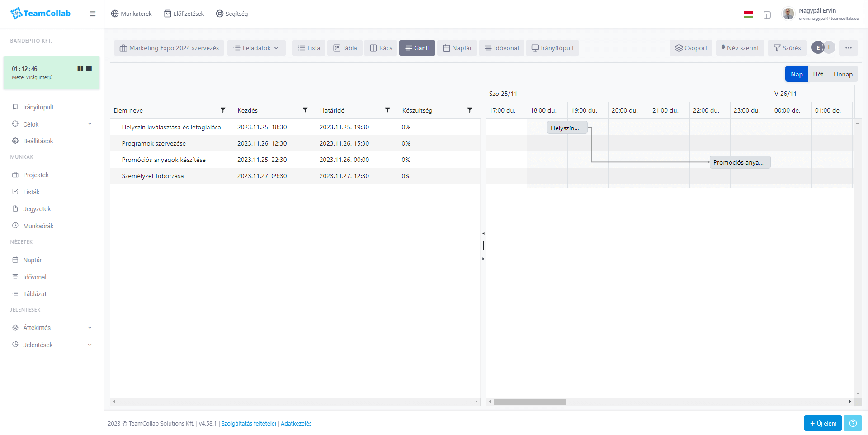868x435 pixels.
Task: Open Szolgáltatás feltételei link
Action: click(249, 424)
